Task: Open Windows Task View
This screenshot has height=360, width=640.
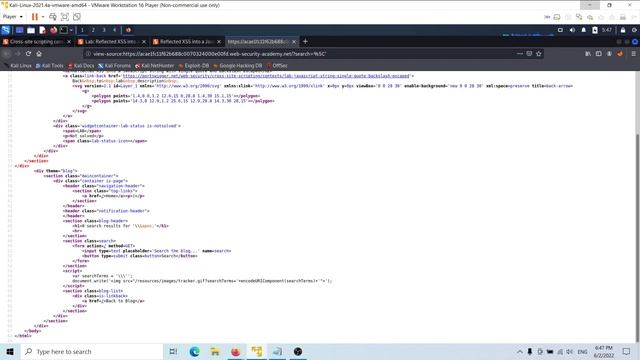Action: [173, 351]
